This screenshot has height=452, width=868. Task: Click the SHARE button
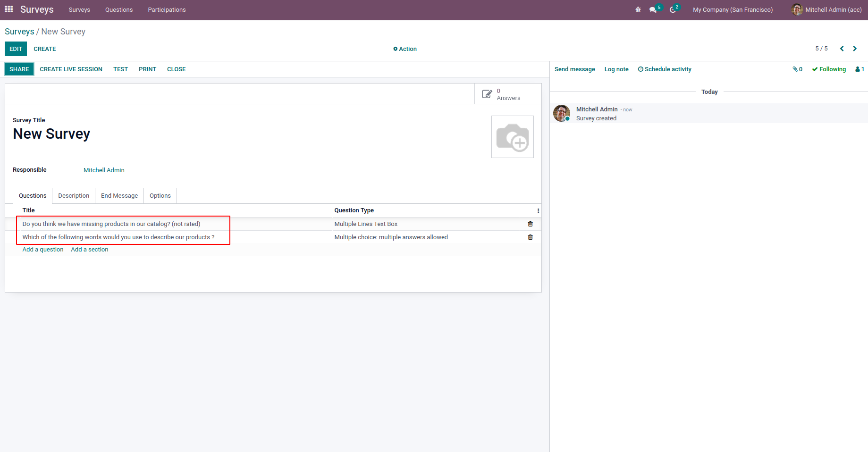click(x=19, y=69)
